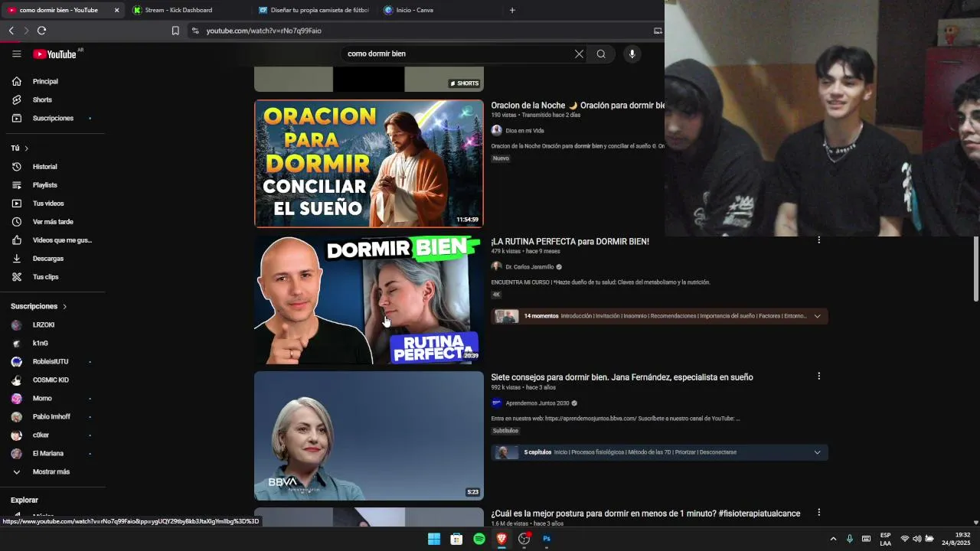Expand the 5 capítulos chapter list
The width and height of the screenshot is (980, 551).
817,452
